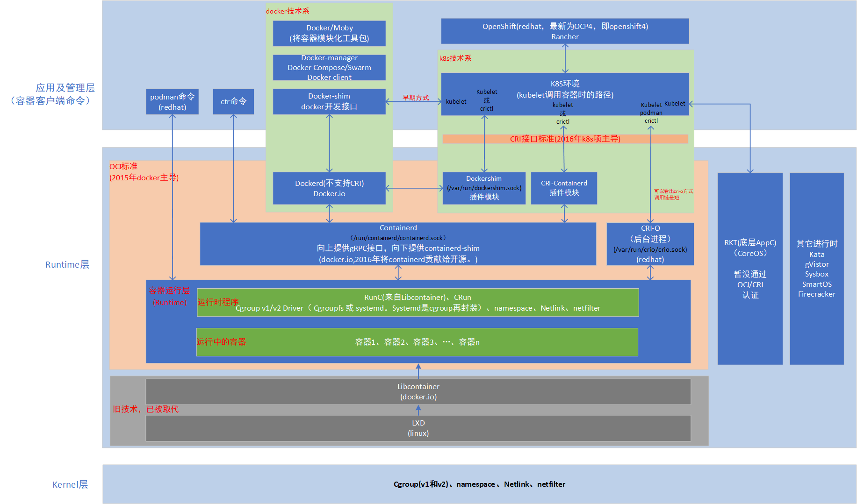Image resolution: width=857 pixels, height=504 pixels.
Task: Select the Docker-manager Compose/Swarm box
Action: coord(329,67)
